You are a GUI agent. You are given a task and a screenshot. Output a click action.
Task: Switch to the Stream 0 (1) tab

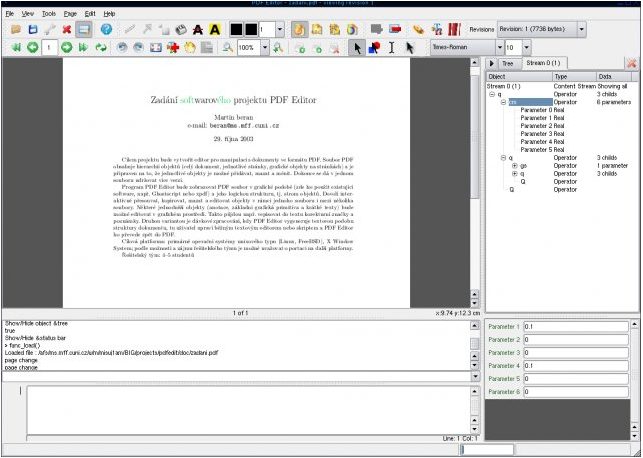pyautogui.click(x=543, y=63)
